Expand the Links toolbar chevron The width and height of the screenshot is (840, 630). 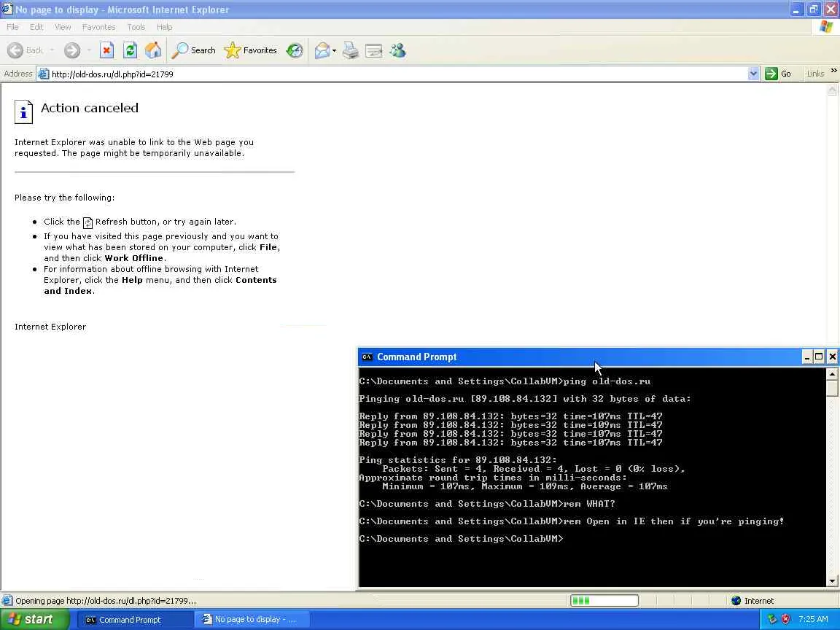[833, 70]
